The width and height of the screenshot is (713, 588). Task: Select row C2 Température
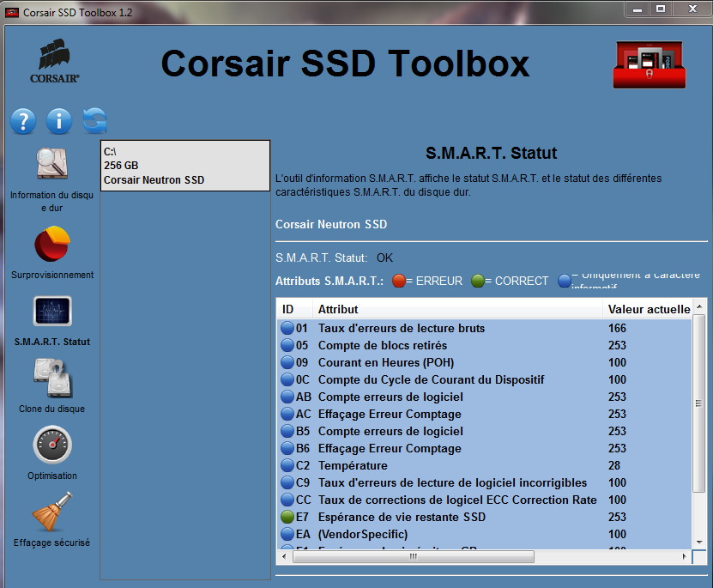[x=484, y=465]
